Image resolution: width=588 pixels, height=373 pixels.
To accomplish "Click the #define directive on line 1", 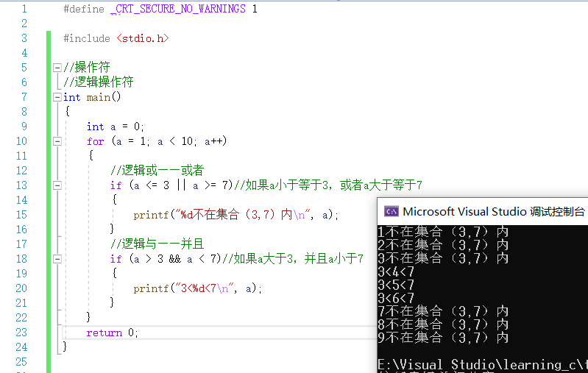I will click(x=84, y=9).
